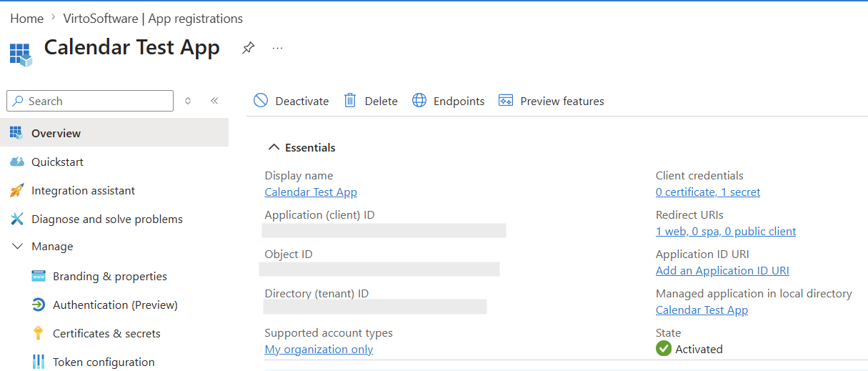Click the Application ID URI label

click(x=702, y=254)
